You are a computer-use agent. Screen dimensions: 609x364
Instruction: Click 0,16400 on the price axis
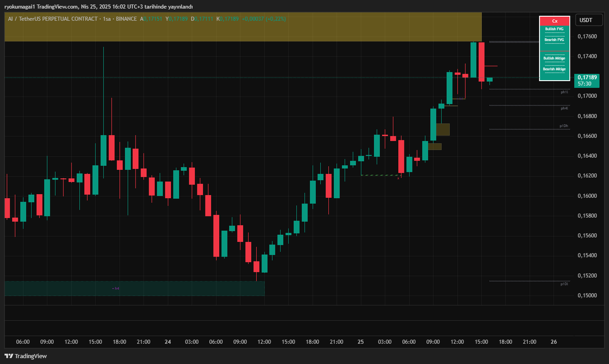click(x=587, y=156)
